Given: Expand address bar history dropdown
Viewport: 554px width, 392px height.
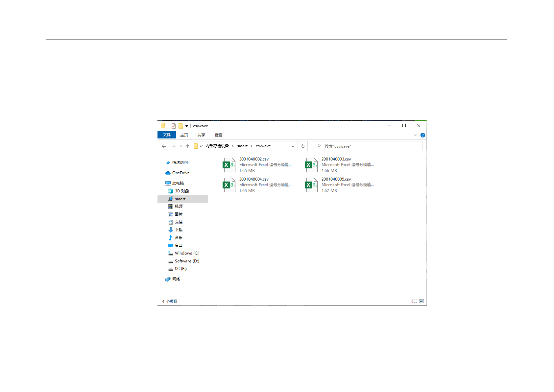Looking at the screenshot, I should [x=293, y=146].
